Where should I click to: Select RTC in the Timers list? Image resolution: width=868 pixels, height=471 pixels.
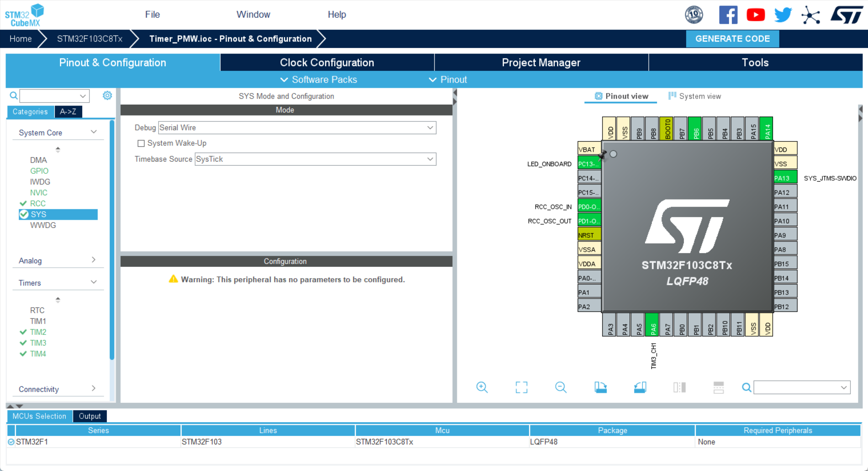coord(37,310)
